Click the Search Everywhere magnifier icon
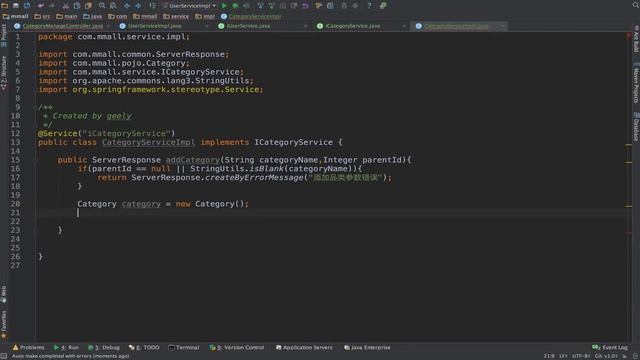 click(636, 5)
